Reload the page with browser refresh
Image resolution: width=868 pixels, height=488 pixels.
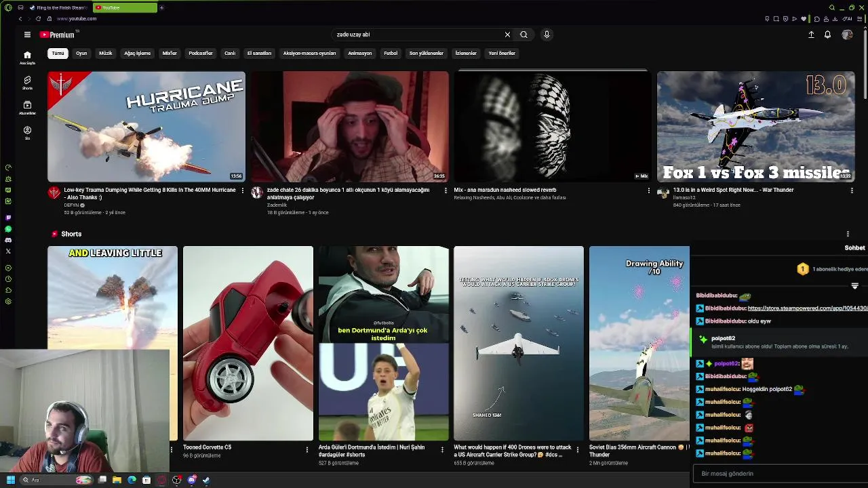tap(38, 19)
